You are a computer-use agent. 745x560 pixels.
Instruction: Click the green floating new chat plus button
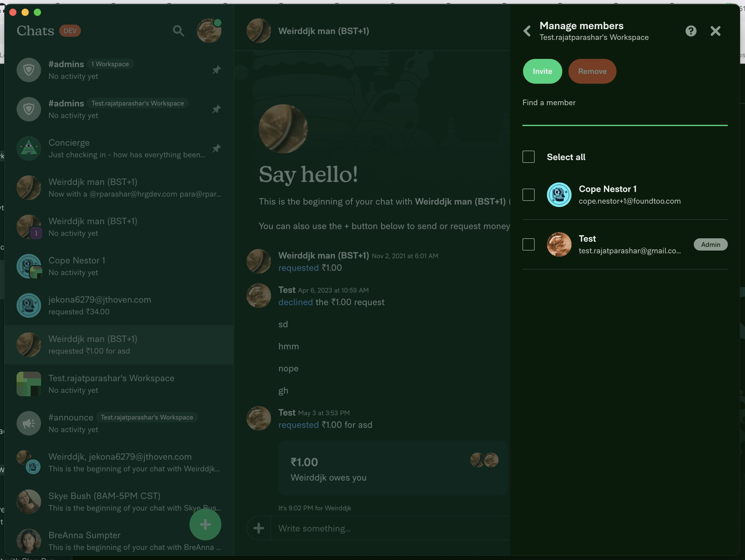point(205,524)
